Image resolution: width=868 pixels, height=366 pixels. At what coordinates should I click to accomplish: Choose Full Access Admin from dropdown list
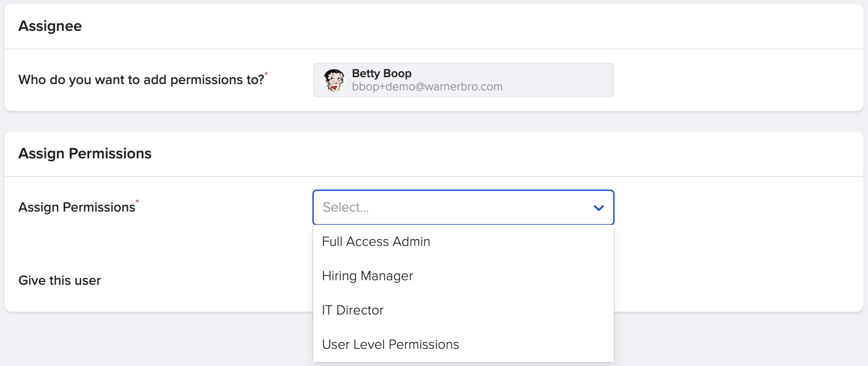(x=463, y=241)
